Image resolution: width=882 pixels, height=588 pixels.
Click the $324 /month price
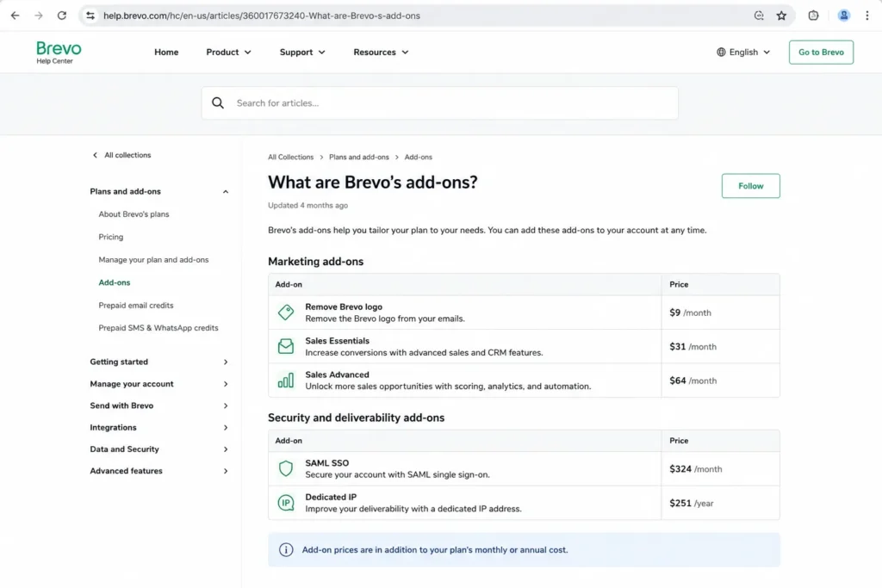(696, 469)
